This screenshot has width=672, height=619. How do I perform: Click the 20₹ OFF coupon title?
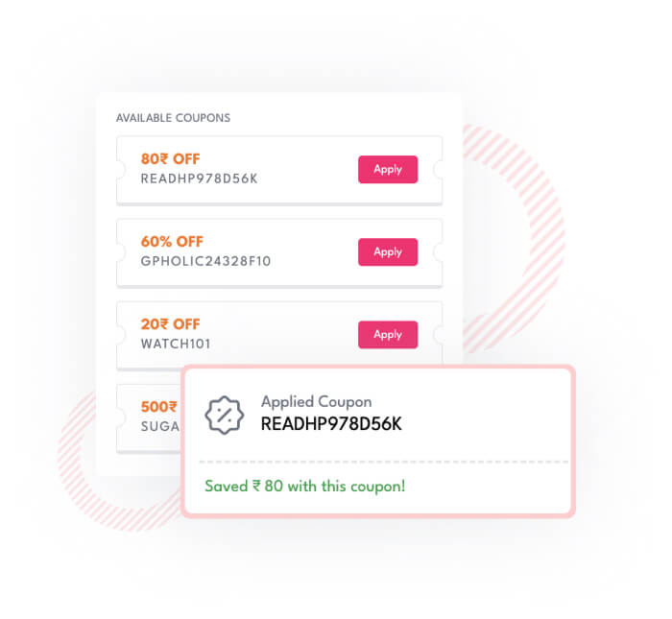170,324
